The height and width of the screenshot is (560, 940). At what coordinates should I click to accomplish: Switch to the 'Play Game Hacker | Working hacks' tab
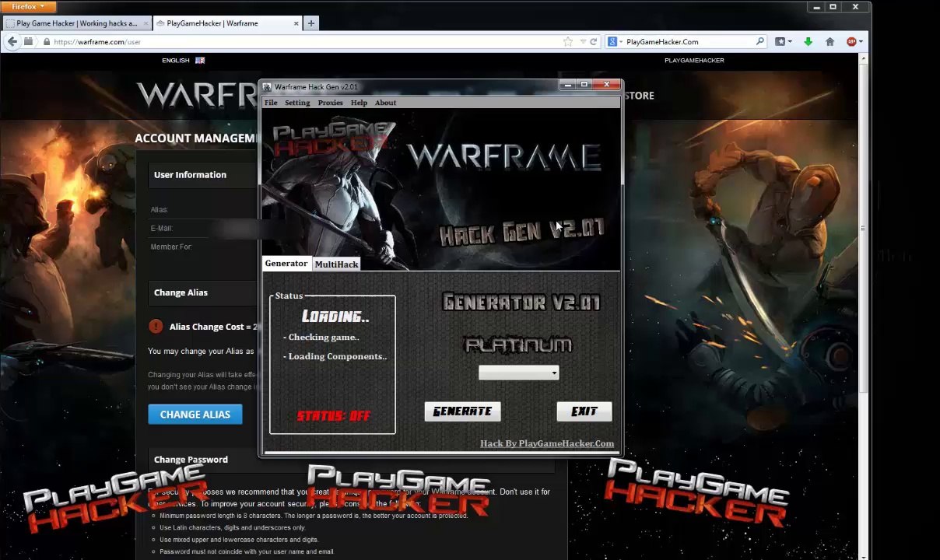[x=76, y=23]
